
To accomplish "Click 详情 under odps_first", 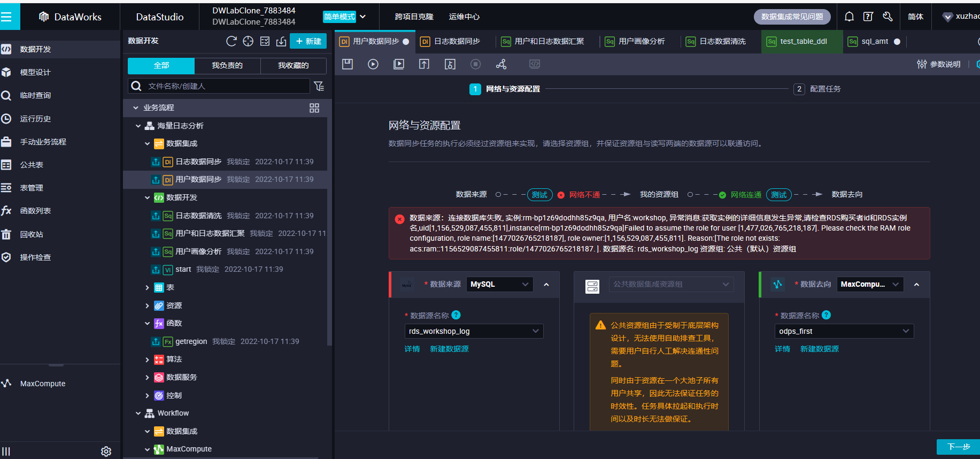I will [x=783, y=349].
